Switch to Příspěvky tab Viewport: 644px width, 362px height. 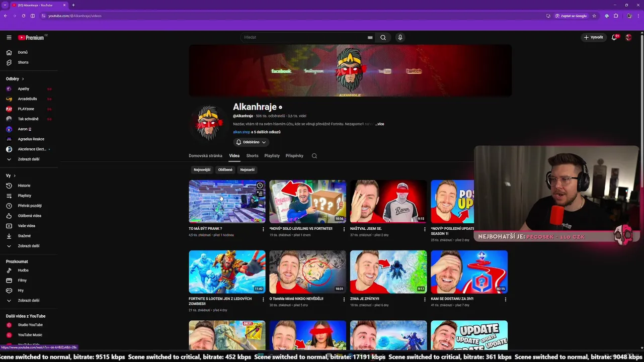click(294, 156)
